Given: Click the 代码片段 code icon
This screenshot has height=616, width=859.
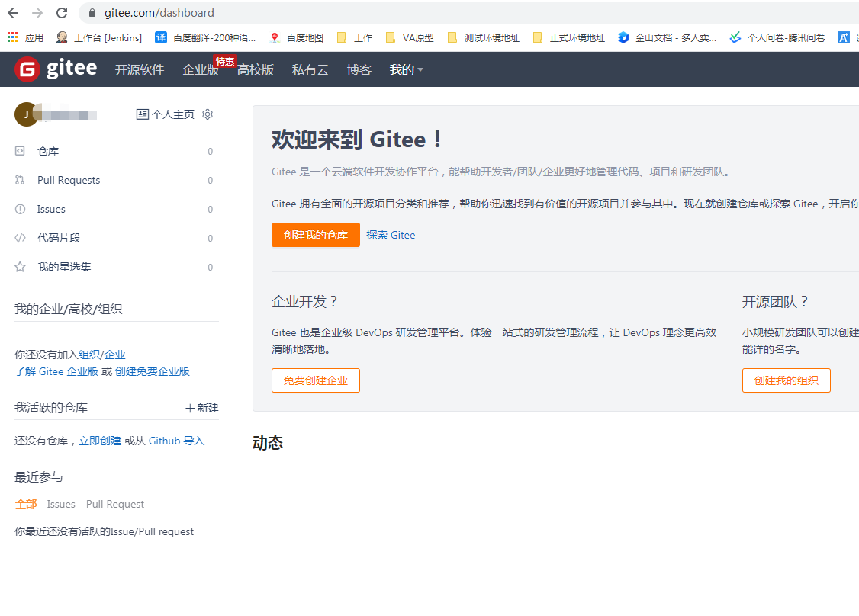Looking at the screenshot, I should click(20, 238).
